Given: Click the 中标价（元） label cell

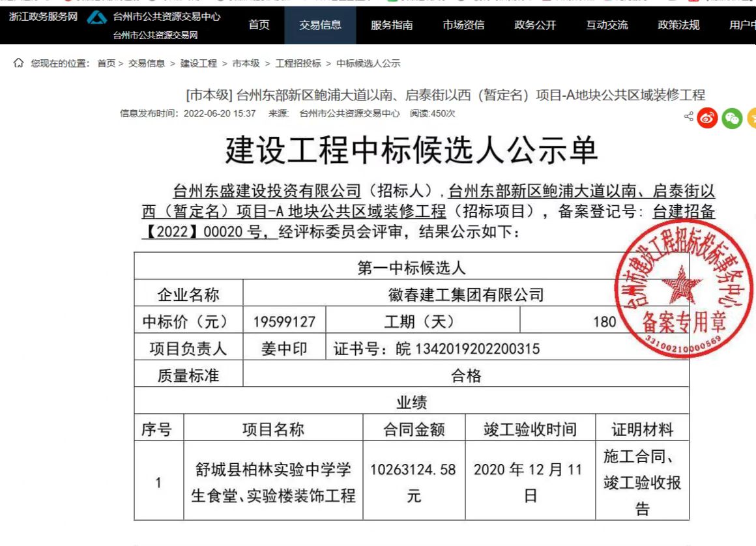Looking at the screenshot, I should click(x=188, y=321).
